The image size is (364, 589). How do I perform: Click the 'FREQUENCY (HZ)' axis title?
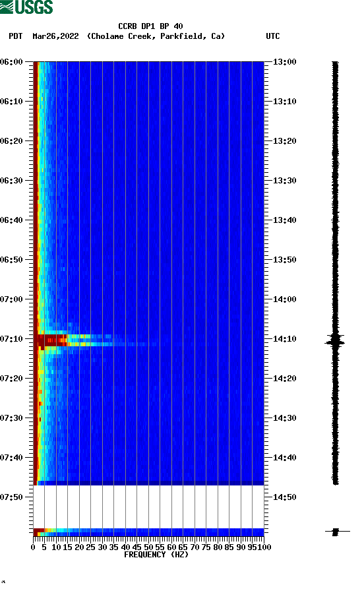156,555
